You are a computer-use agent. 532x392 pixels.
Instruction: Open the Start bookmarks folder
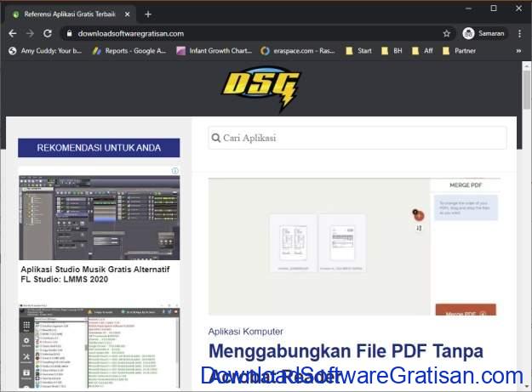coord(358,51)
